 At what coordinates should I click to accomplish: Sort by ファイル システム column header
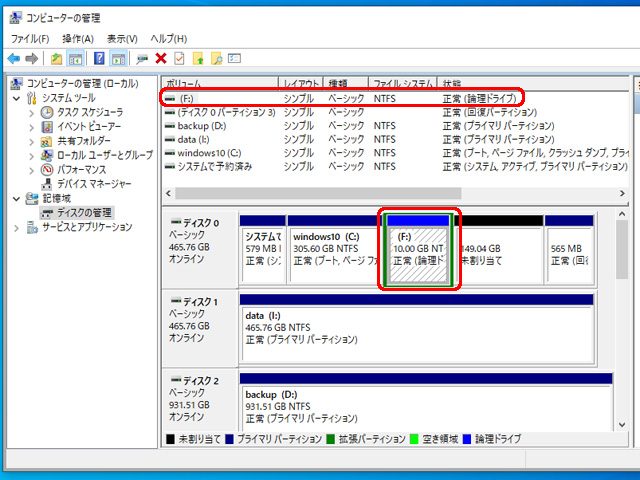[x=402, y=83]
